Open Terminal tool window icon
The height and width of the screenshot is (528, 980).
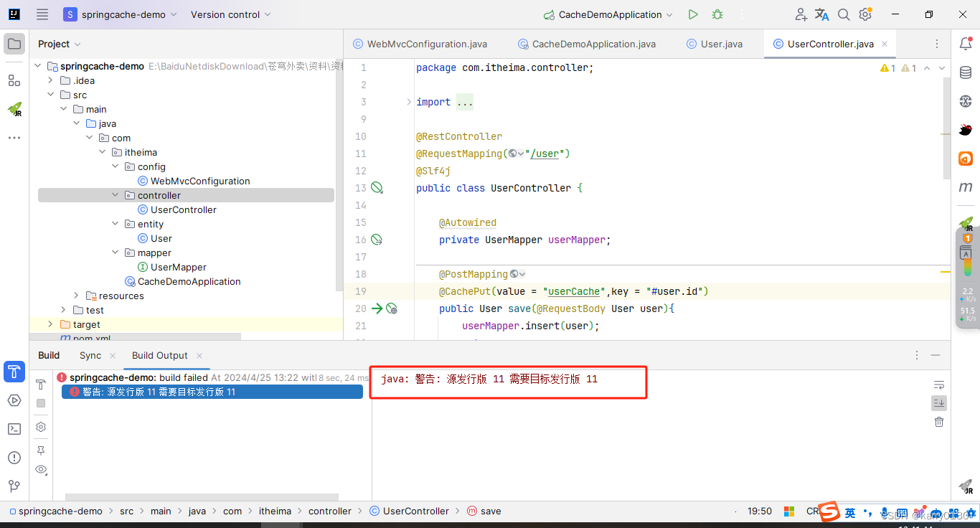tap(14, 429)
